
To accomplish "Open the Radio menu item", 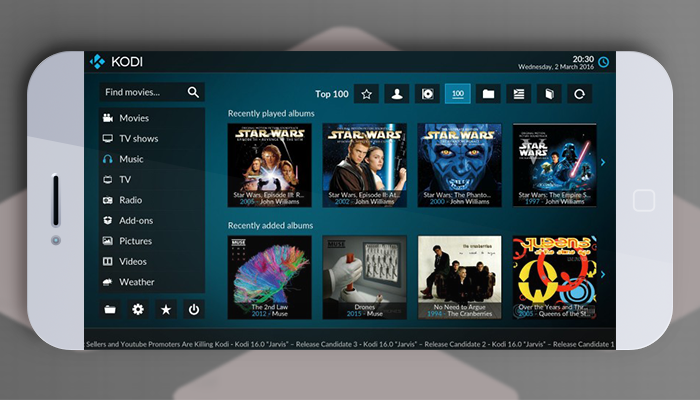I will [152, 200].
